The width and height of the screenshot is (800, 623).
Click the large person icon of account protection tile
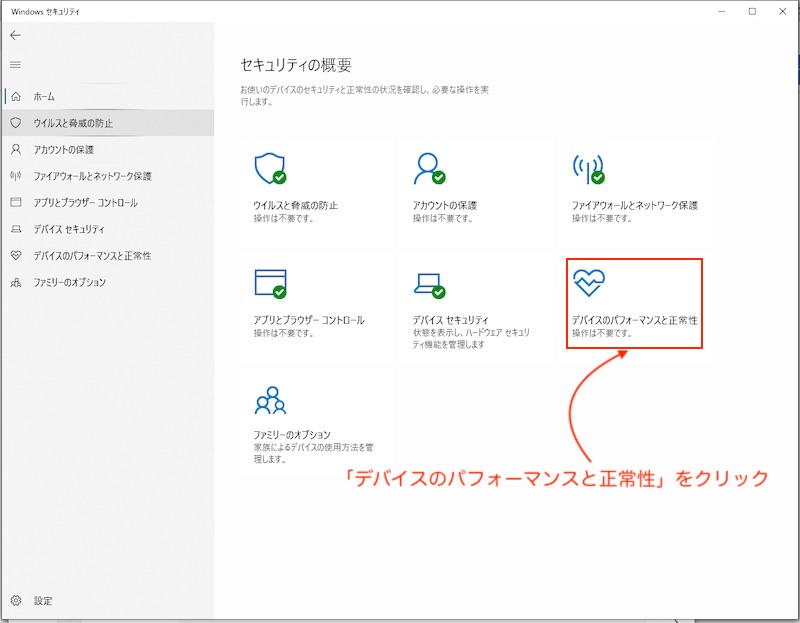429,168
